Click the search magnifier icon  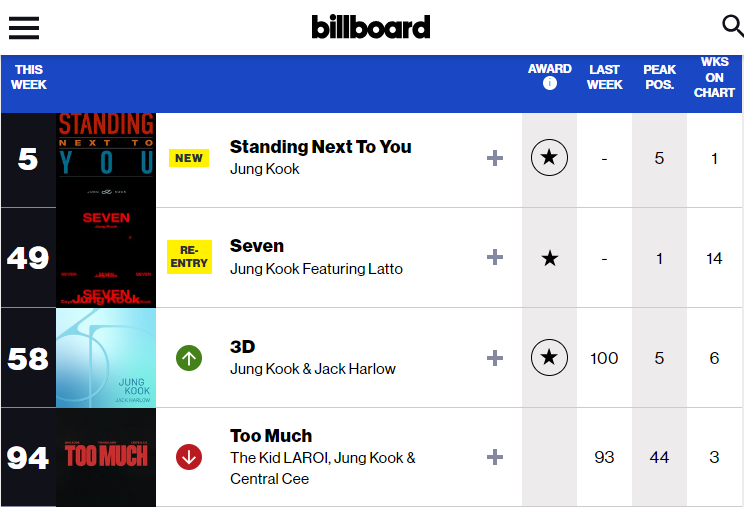732,26
